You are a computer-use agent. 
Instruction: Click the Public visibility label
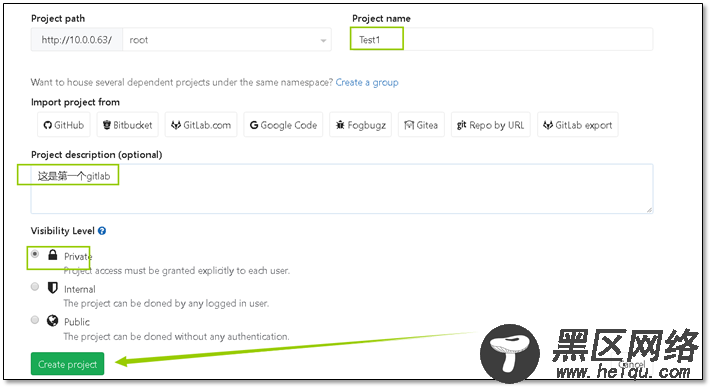pos(77,322)
